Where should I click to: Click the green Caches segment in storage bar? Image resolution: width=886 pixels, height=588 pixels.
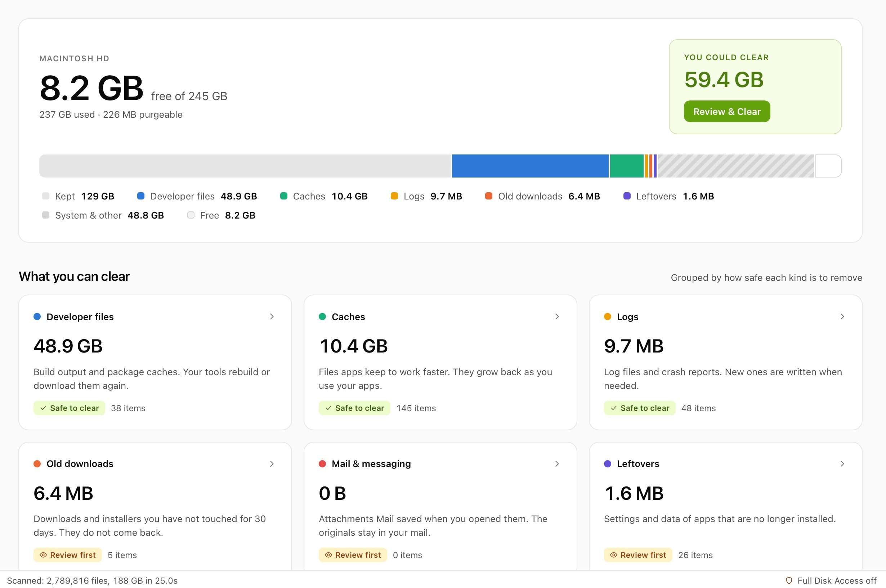[x=626, y=166]
